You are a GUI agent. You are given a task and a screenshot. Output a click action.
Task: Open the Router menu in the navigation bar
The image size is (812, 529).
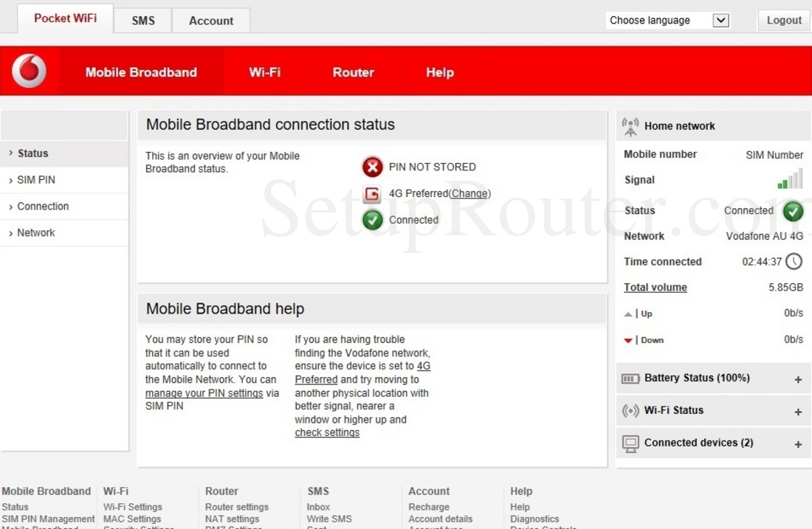(353, 72)
